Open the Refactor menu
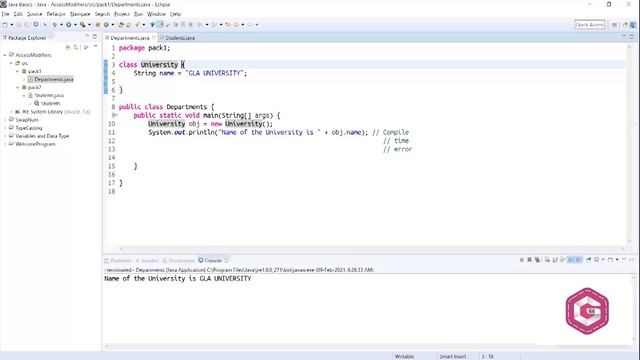 (x=56, y=14)
